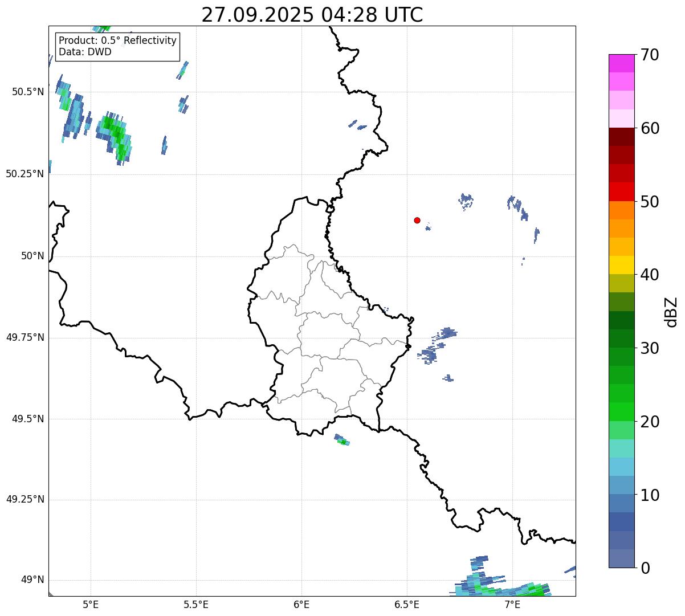This screenshot has width=685, height=616.
Task: Click the plot title showing 27.09.2025 04:28 UTC
Action: point(312,15)
